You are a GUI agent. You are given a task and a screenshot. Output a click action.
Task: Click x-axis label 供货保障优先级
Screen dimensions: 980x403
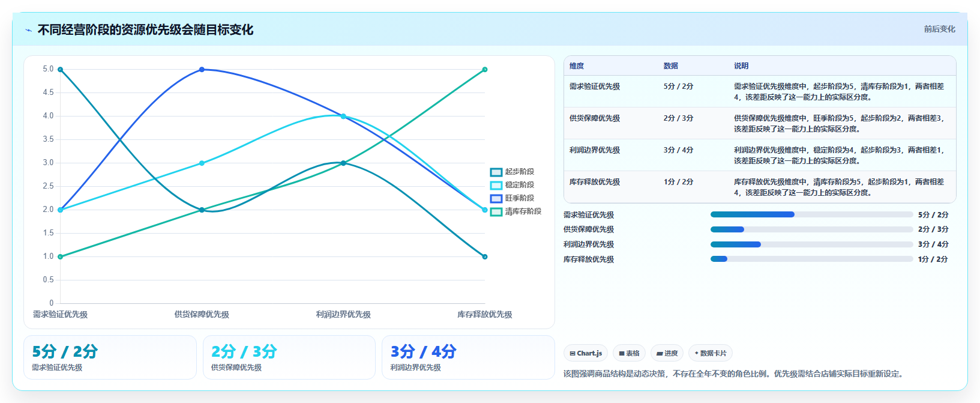(202, 315)
